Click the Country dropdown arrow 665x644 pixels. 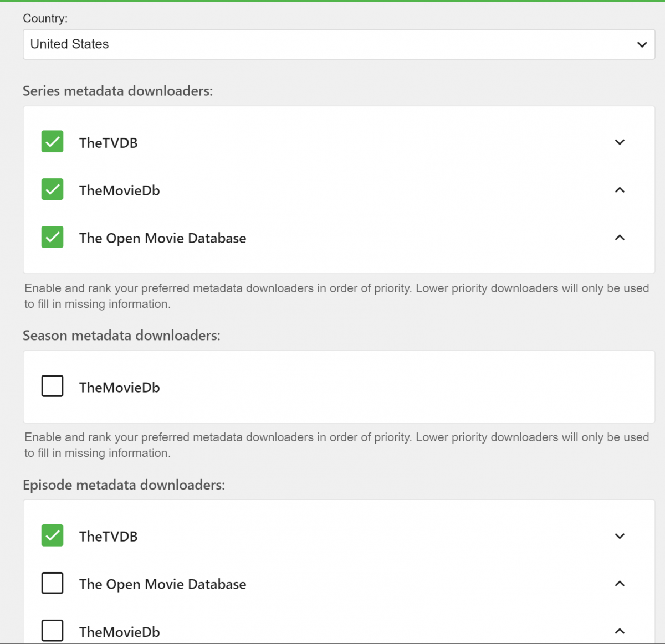[642, 44]
